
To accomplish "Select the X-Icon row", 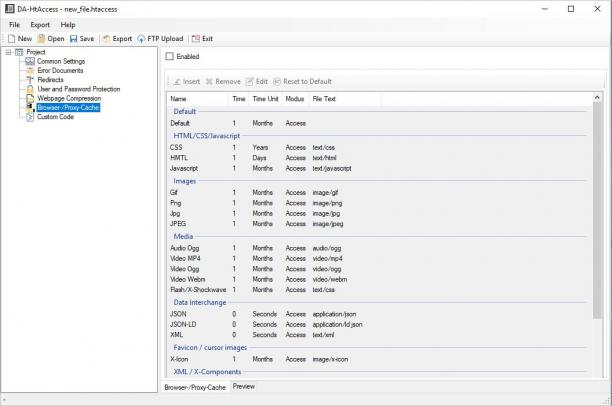I will [x=377, y=359].
